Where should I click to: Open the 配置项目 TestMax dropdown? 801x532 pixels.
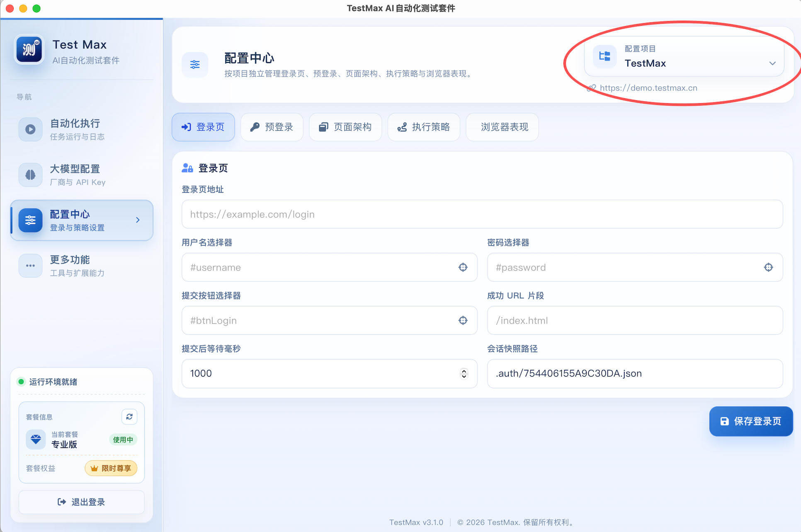[684, 56]
